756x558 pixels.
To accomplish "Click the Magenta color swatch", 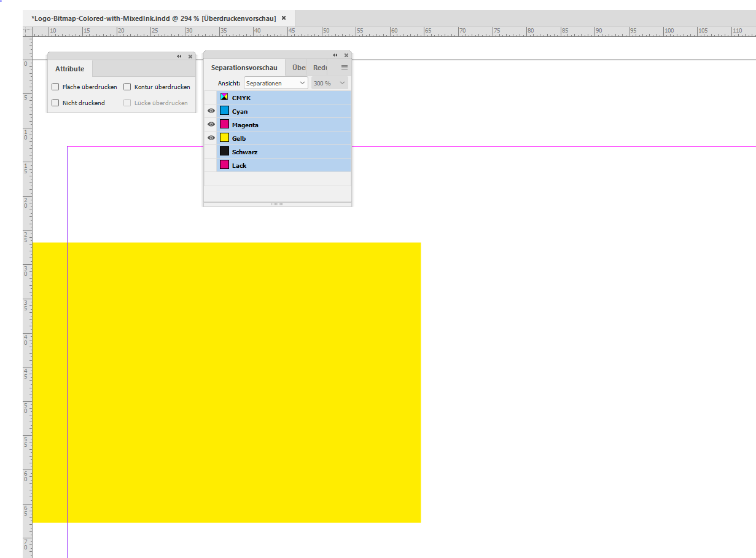I will point(225,125).
